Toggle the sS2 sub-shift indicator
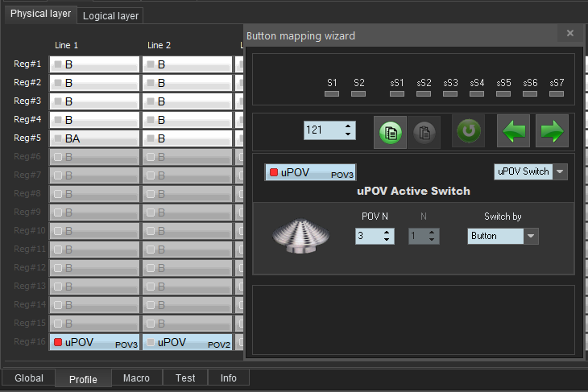 424,93
